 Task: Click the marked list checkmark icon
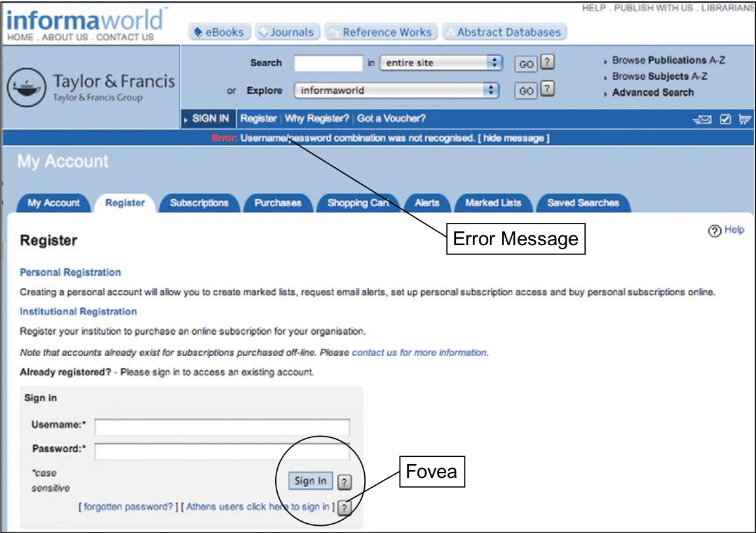[x=725, y=119]
